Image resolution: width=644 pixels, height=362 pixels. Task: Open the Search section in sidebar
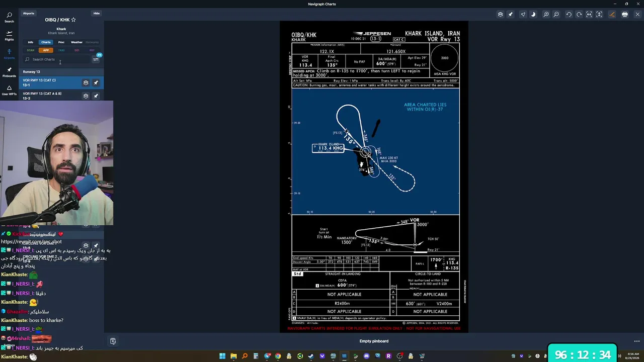(x=9, y=18)
